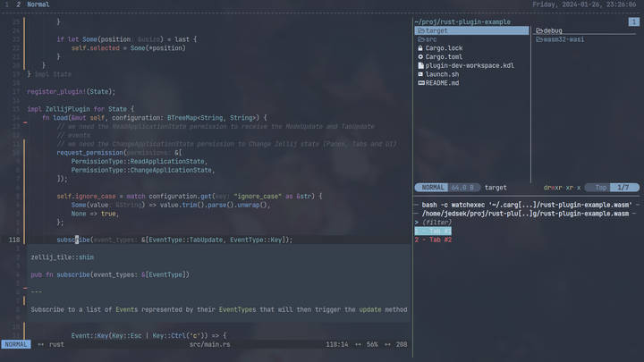Click the NORMAL badge in file manager status

click(x=433, y=188)
